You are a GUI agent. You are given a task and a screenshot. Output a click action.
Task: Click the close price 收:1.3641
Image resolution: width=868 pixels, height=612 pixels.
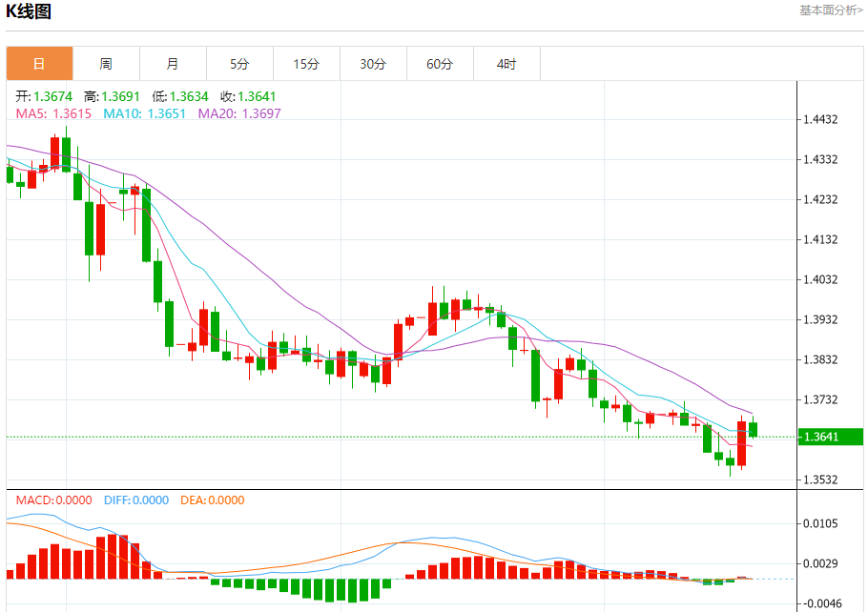pyautogui.click(x=248, y=96)
